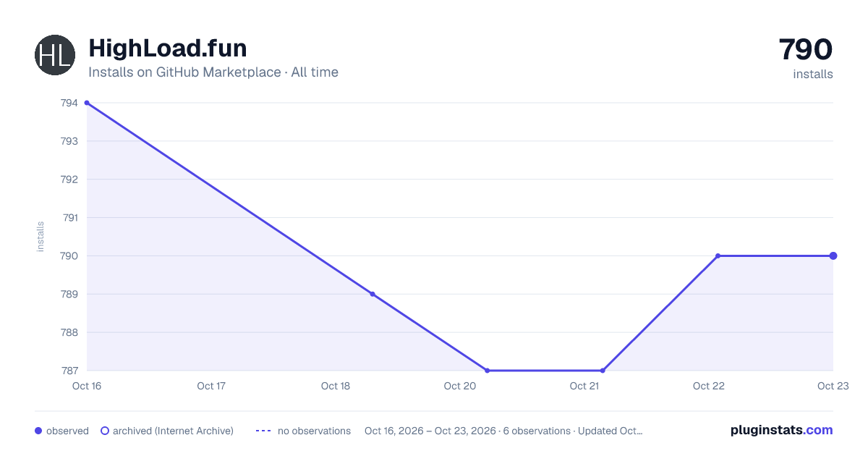Screen dimensions: 868x456
Task: Click the 788 y-axis label
Action: click(x=69, y=332)
